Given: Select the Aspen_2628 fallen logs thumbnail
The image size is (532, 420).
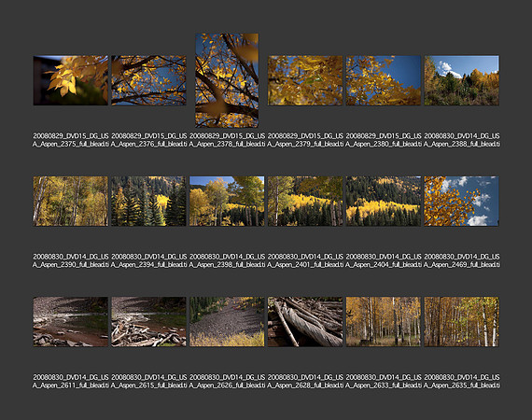Looking at the screenshot, I should [305, 322].
